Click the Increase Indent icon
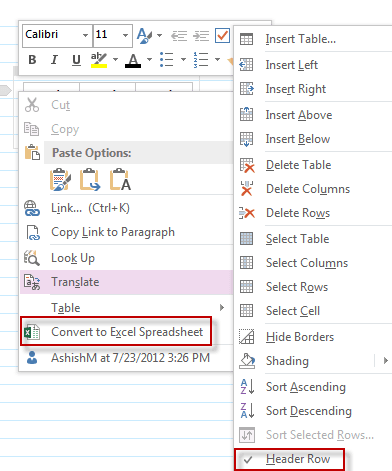This screenshot has height=471, width=392. 201,35
